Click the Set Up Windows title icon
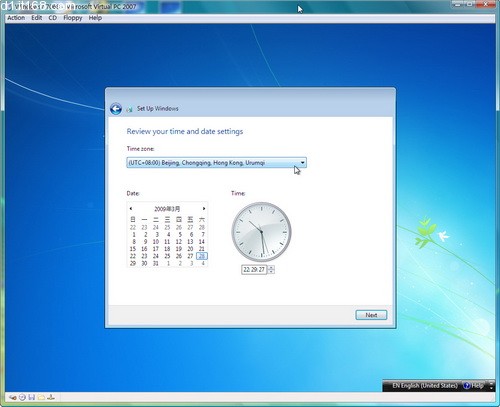This screenshot has height=407, width=500. pos(129,109)
